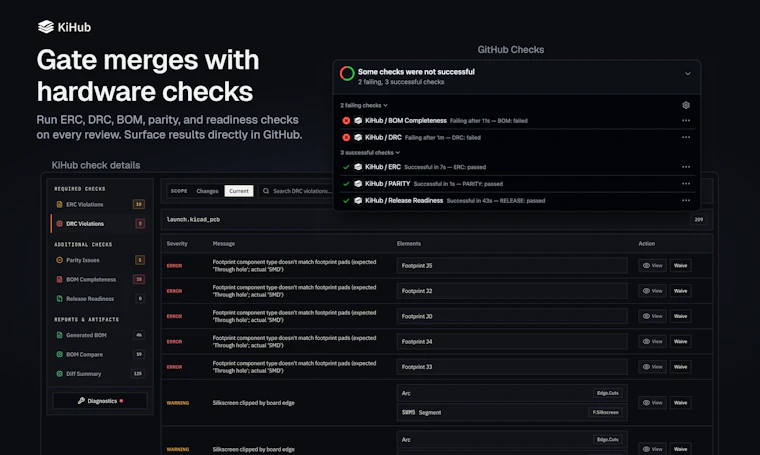Click the ERC Violations document icon
Image resolution: width=760 pixels, height=455 pixels.
pyautogui.click(x=59, y=204)
